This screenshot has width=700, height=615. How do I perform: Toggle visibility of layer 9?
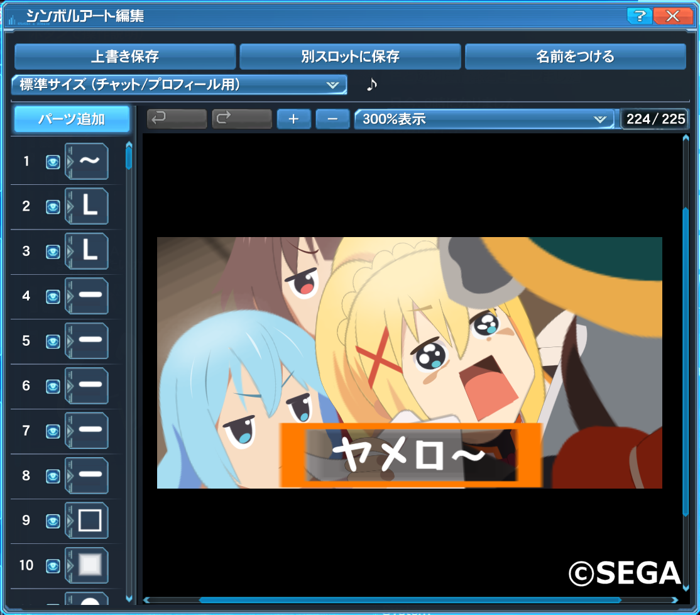click(53, 521)
